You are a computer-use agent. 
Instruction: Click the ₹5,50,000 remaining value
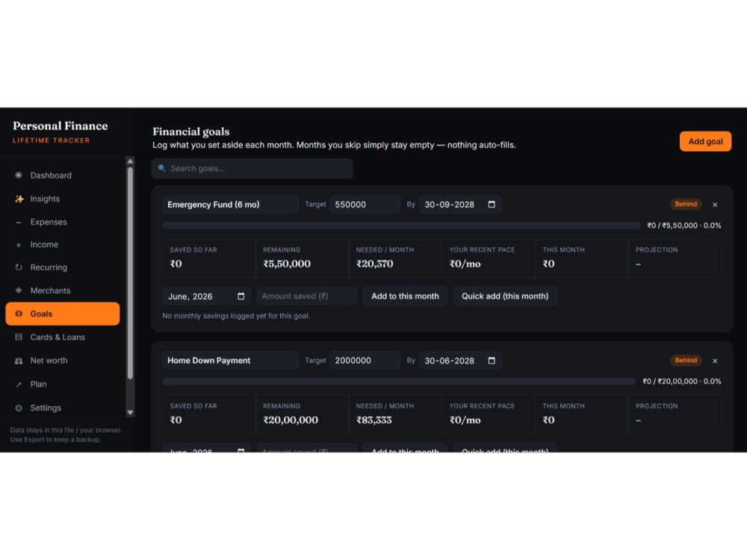point(287,264)
